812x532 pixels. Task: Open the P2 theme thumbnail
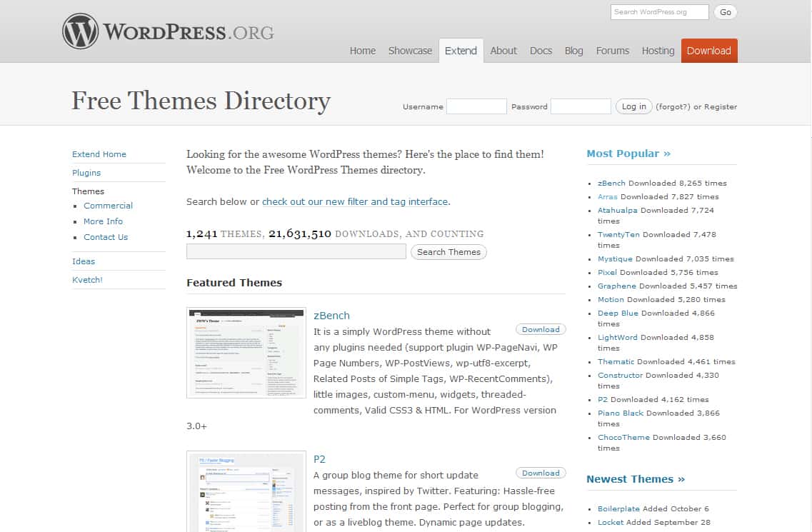click(246, 491)
